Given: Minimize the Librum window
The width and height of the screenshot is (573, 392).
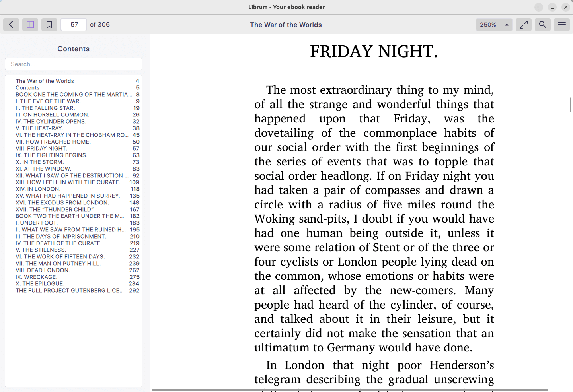Looking at the screenshot, I should click(x=539, y=7).
